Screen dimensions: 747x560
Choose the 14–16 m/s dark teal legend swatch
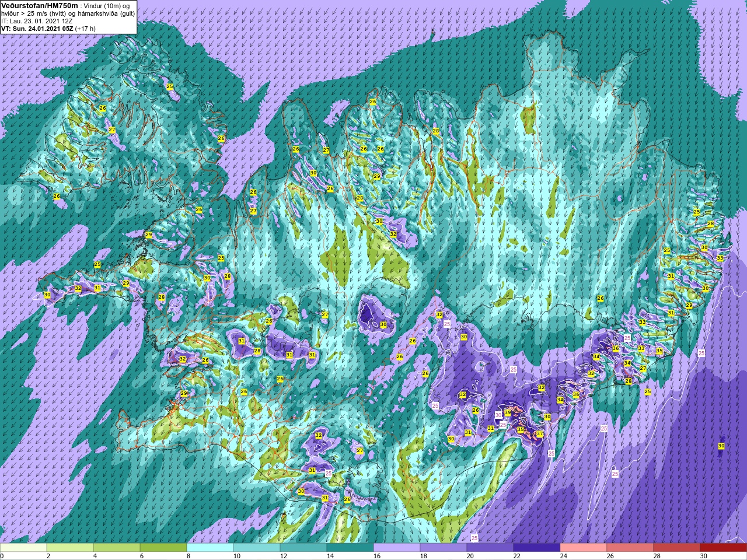[350, 548]
